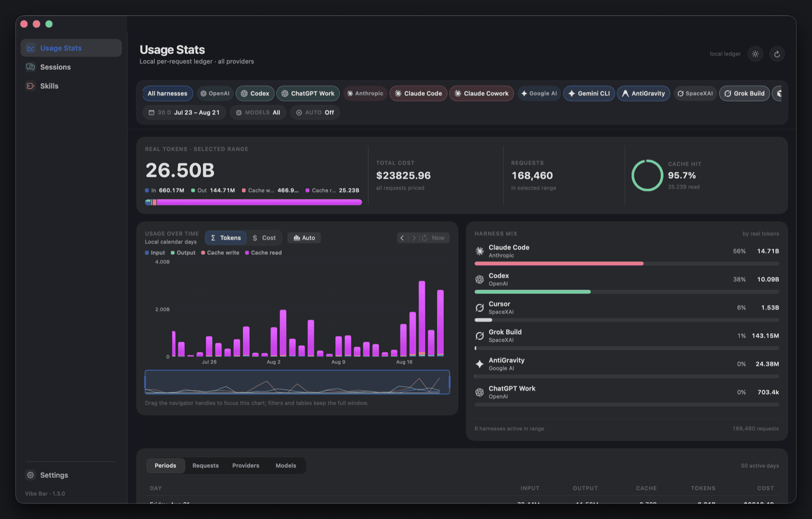This screenshot has width=812, height=519.
Task: Select the Grok Build harness mix row
Action: click(x=627, y=340)
